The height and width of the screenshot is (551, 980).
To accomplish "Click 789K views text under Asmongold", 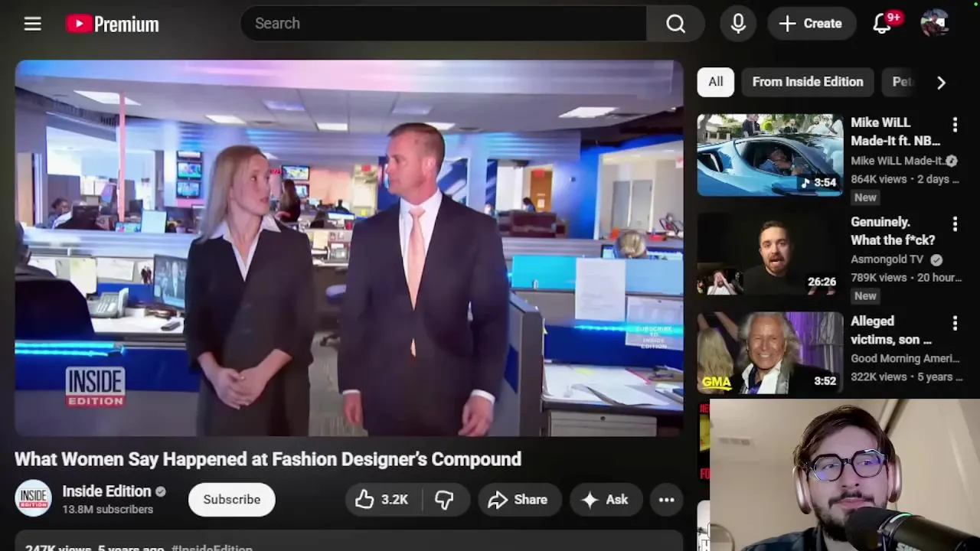I will point(879,278).
